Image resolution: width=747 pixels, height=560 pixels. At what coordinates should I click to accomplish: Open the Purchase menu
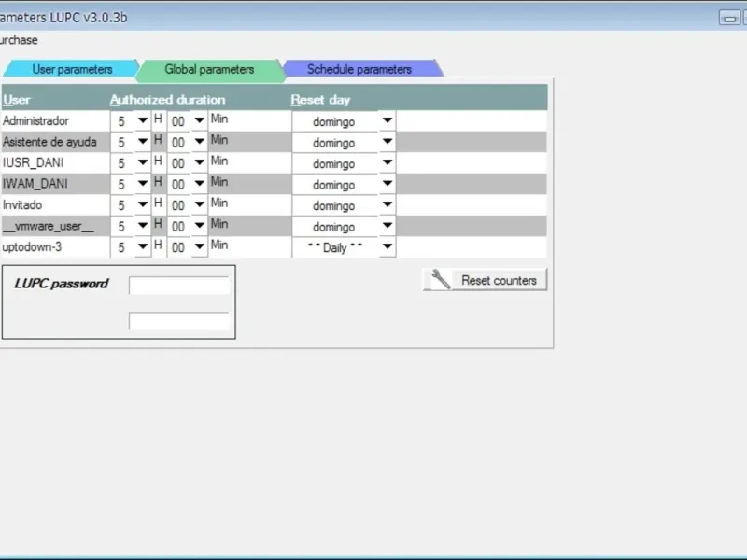[x=18, y=40]
